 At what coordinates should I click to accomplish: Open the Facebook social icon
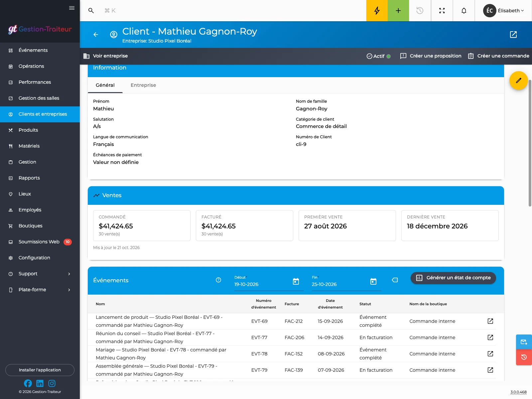(x=28, y=383)
